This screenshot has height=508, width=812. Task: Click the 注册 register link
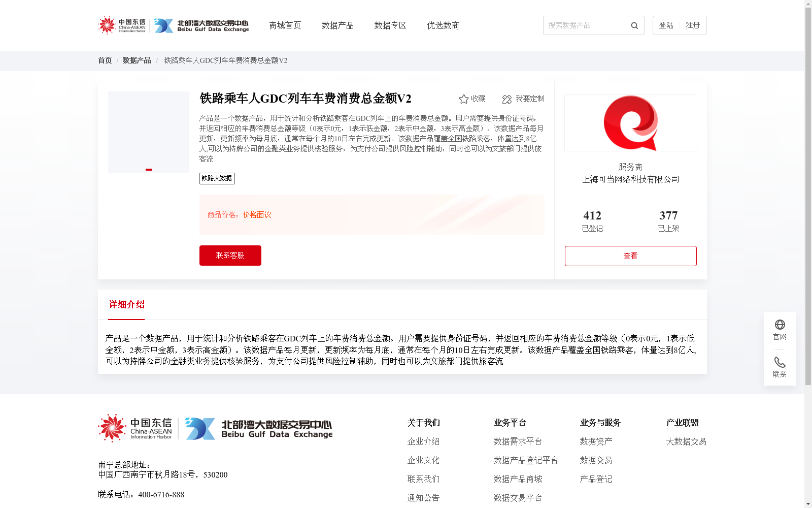[693, 25]
